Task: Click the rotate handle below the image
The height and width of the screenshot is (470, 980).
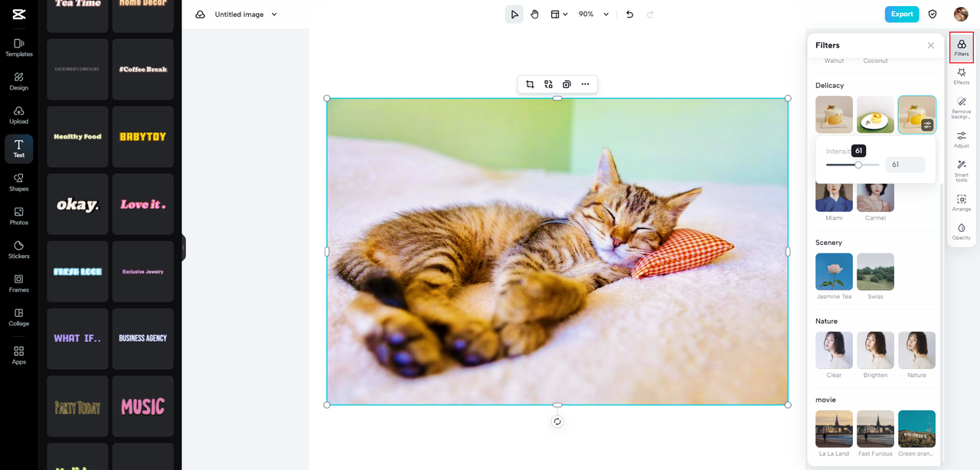Action: (557, 421)
